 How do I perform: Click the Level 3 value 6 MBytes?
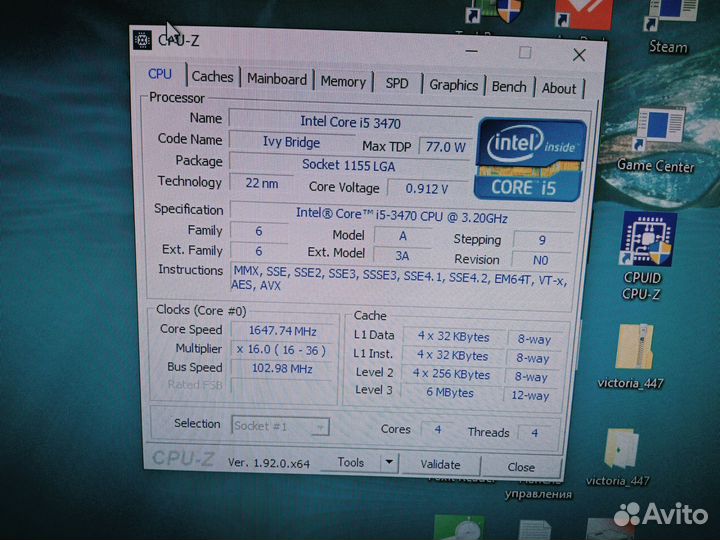450,393
